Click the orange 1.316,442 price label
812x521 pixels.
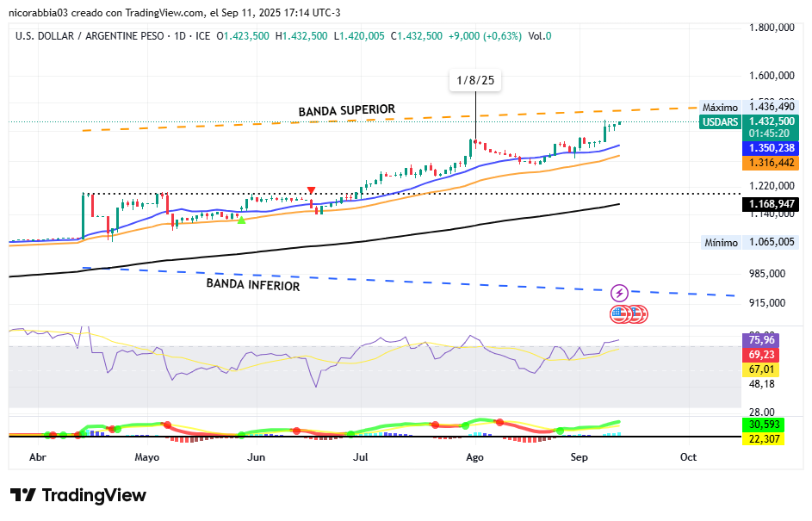pos(770,163)
